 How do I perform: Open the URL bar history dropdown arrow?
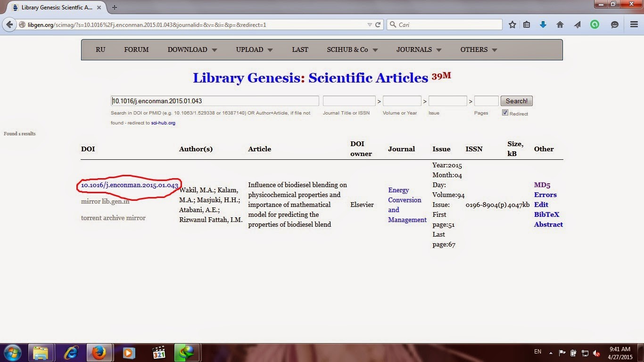[x=370, y=25]
